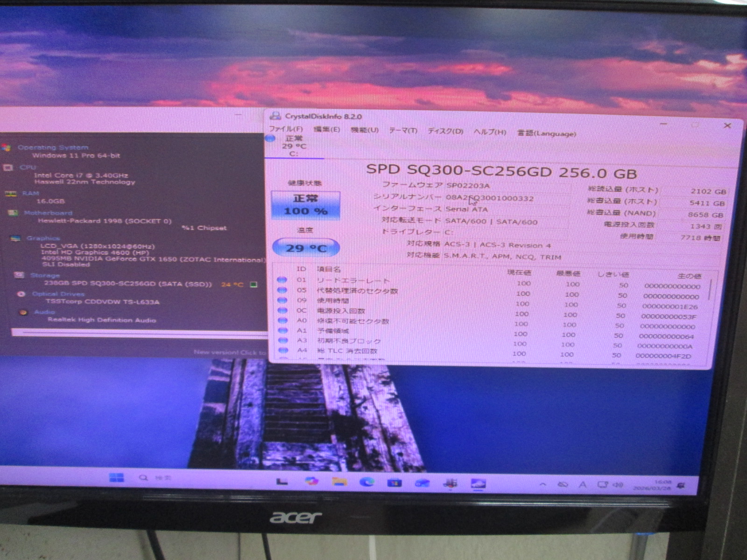Open the Windows Start menu
The image size is (747, 560).
(x=116, y=477)
